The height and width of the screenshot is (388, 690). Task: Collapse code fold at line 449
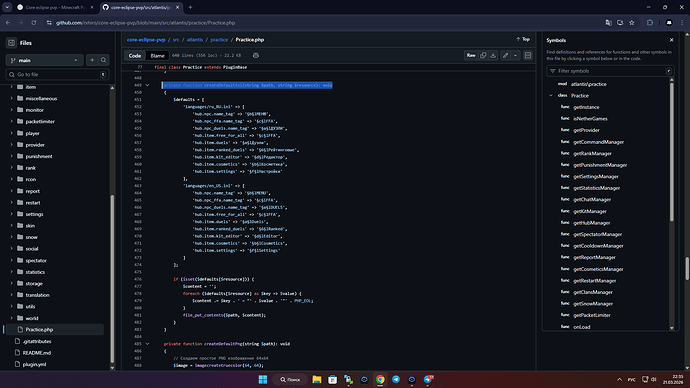click(147, 85)
